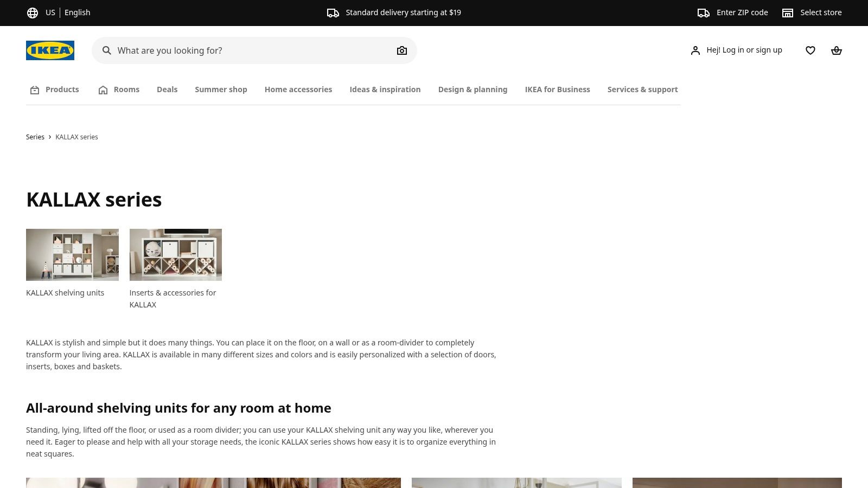
Task: Change US country setting
Action: (50, 12)
